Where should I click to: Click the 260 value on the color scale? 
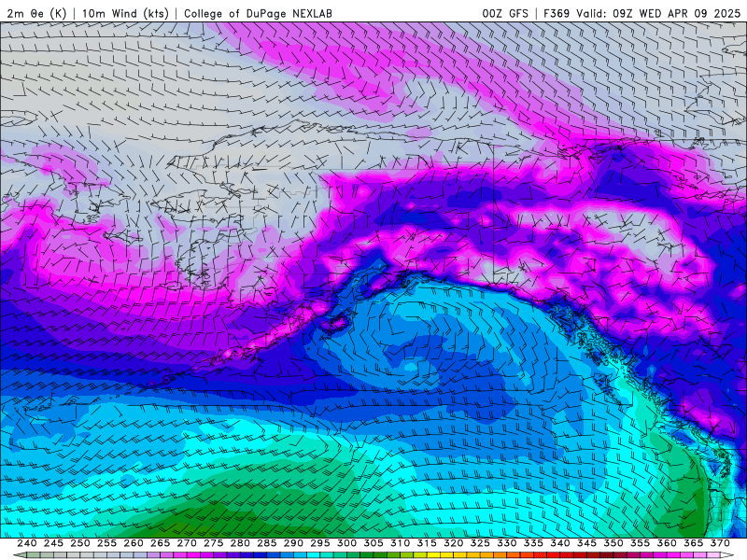(x=134, y=543)
